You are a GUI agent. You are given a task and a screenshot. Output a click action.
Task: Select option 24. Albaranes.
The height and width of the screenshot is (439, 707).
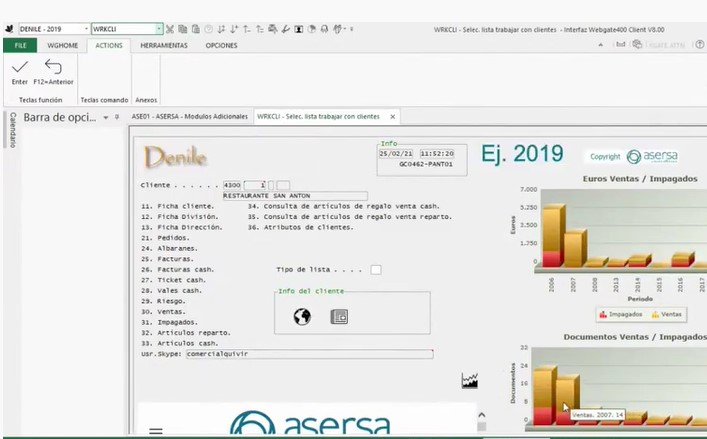click(x=169, y=249)
